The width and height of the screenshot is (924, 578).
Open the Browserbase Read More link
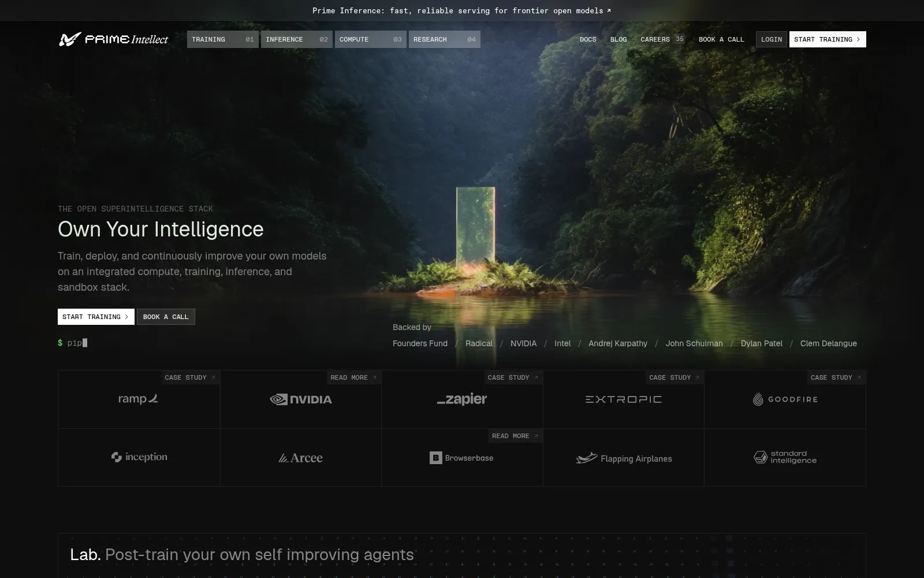(515, 436)
